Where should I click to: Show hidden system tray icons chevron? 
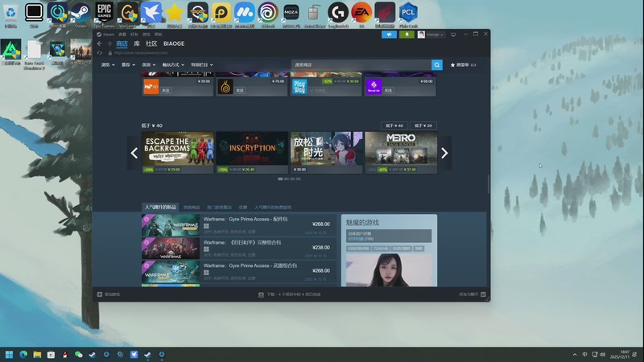click(x=575, y=355)
